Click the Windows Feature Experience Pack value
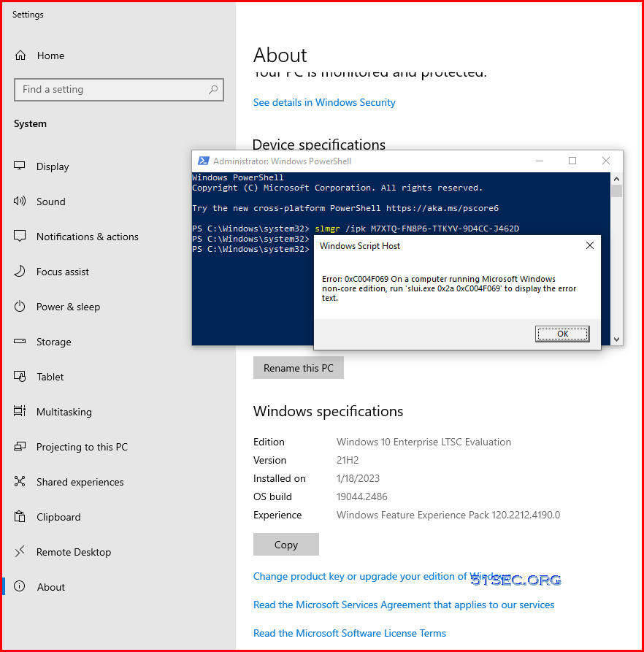Image resolution: width=644 pixels, height=652 pixels. pyautogui.click(x=448, y=515)
